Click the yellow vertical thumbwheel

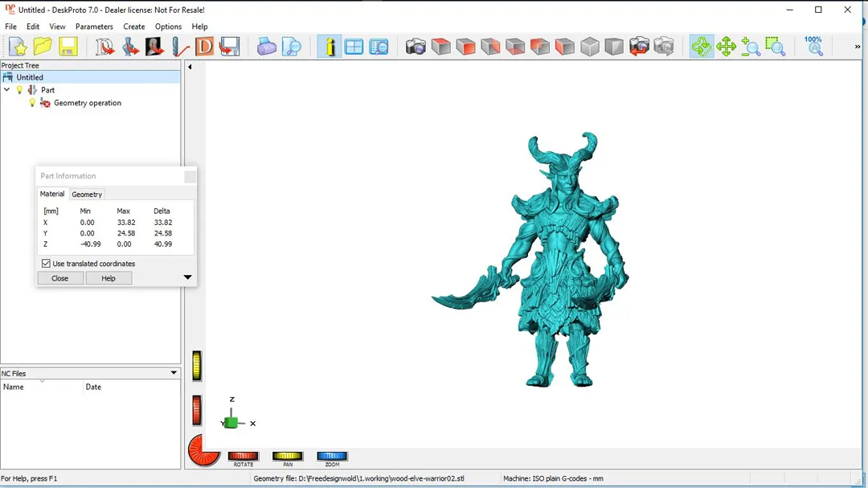[197, 366]
